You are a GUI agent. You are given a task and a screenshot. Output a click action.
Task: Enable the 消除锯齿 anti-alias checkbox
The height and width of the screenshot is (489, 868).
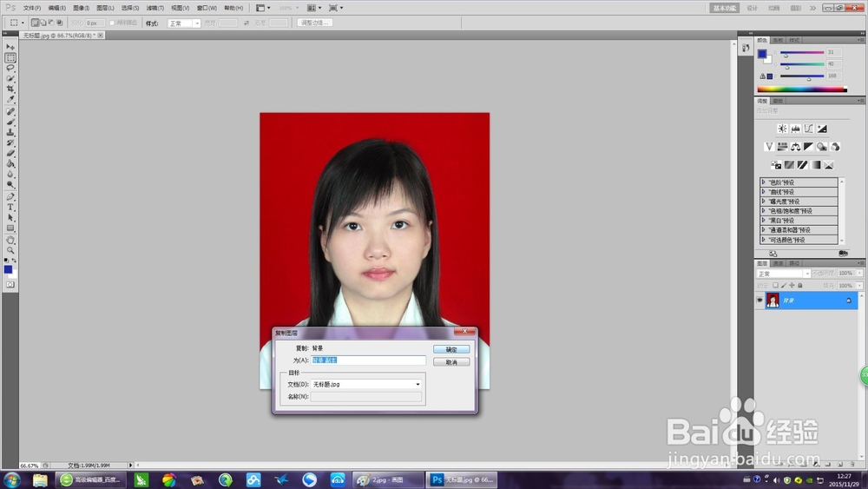pos(112,23)
